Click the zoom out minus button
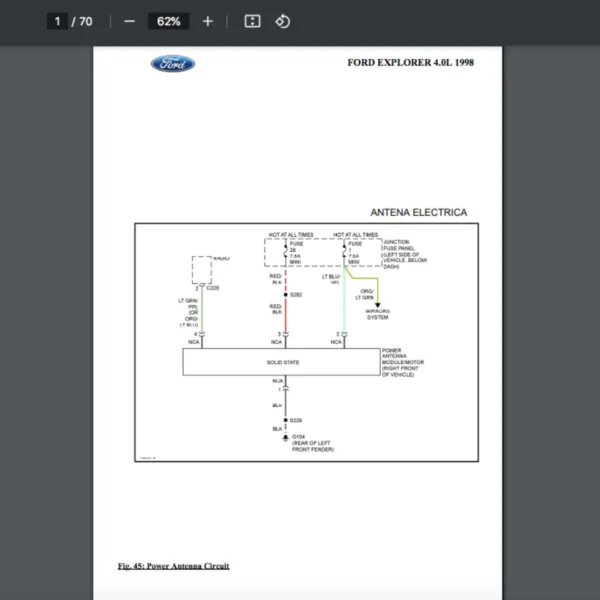 [129, 21]
